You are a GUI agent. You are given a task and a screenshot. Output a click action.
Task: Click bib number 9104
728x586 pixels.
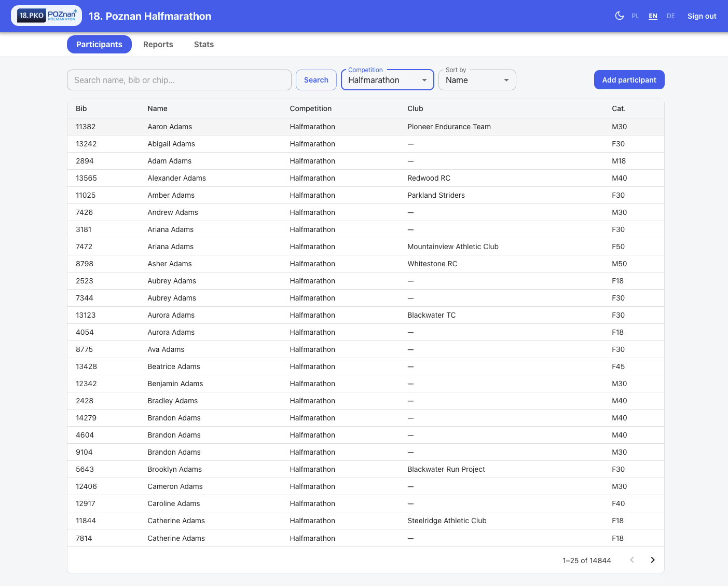(x=84, y=452)
